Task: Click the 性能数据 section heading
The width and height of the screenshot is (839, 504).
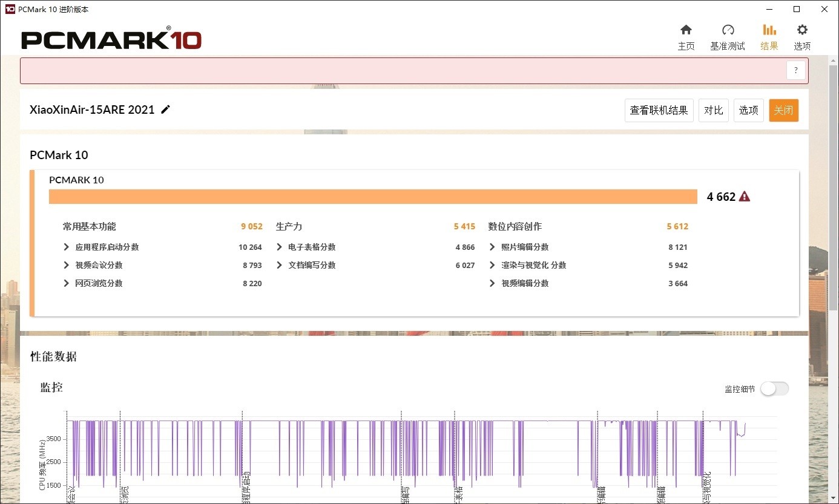Action: tap(53, 356)
